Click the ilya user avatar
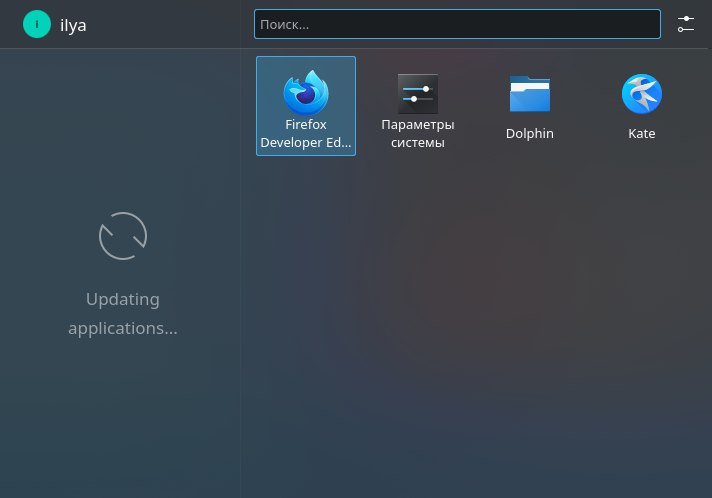This screenshot has height=498, width=712. [x=37, y=24]
